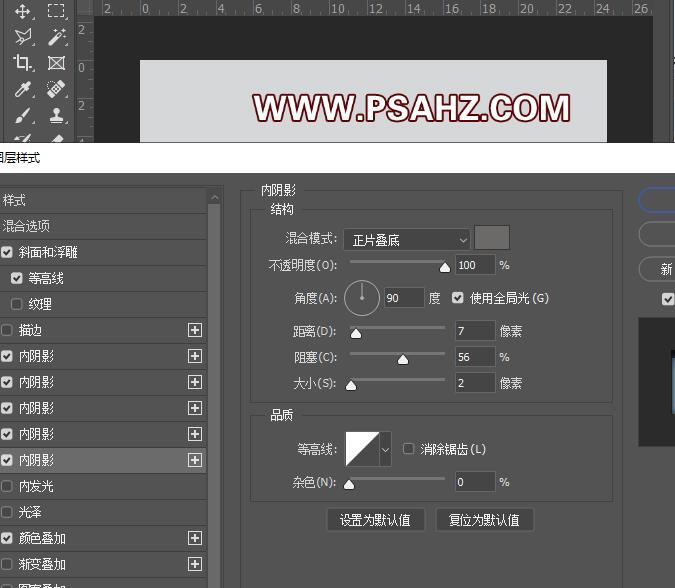Click the 杂色 value field showing 0

click(x=475, y=482)
